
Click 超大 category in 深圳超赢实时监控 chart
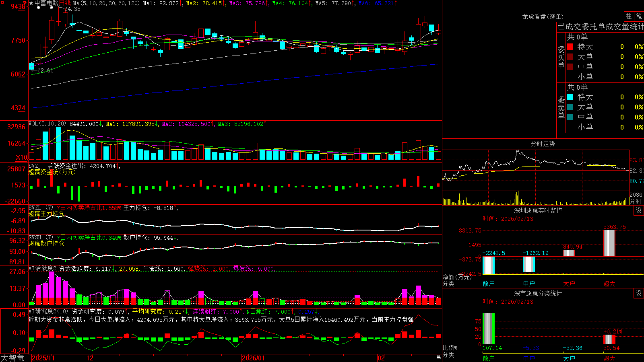tap(609, 284)
